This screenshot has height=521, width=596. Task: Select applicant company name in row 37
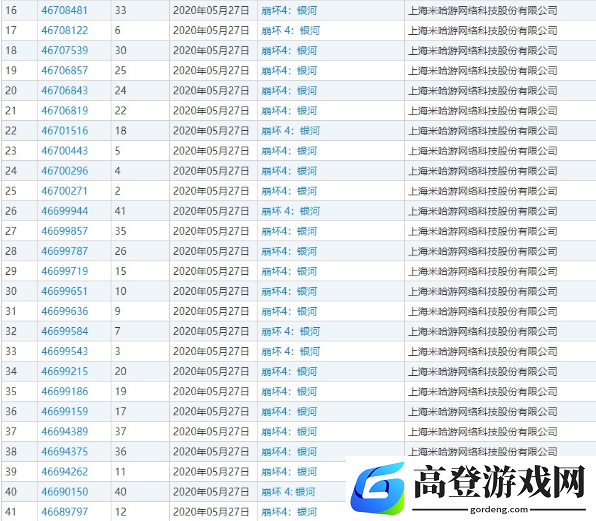tap(483, 432)
